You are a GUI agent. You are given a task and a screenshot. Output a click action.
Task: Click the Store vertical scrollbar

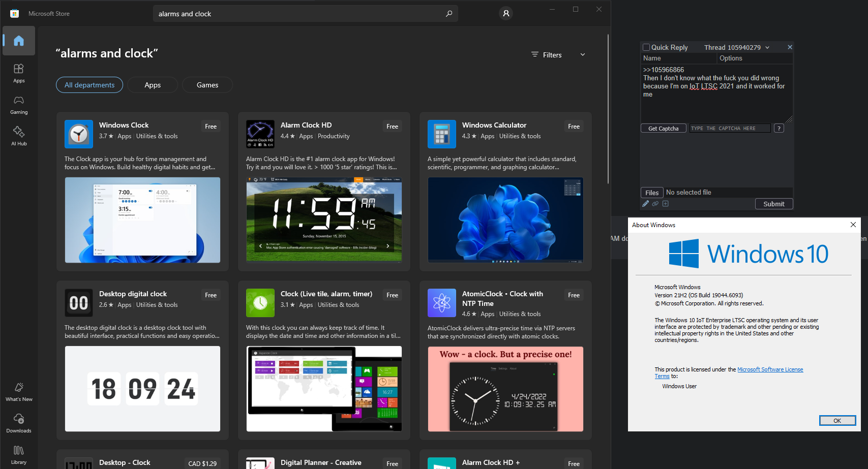pos(608,109)
